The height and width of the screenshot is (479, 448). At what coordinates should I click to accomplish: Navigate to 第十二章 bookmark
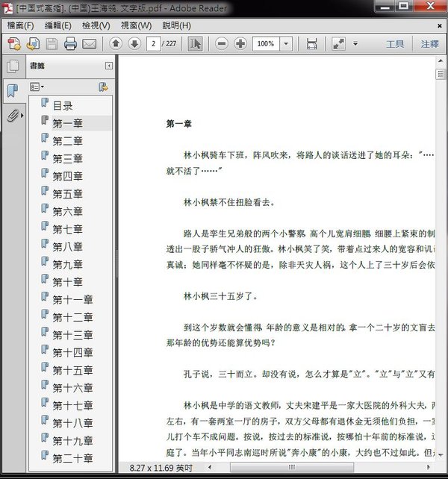(x=72, y=317)
